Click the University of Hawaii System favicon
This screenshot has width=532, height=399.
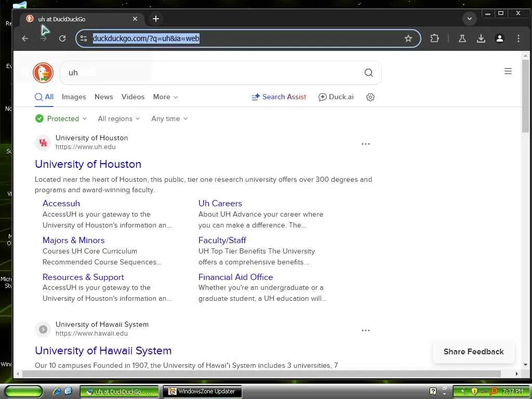tap(43, 329)
